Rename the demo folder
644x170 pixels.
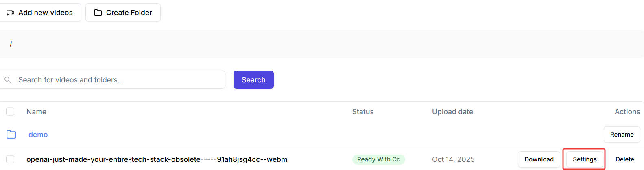[622, 135]
